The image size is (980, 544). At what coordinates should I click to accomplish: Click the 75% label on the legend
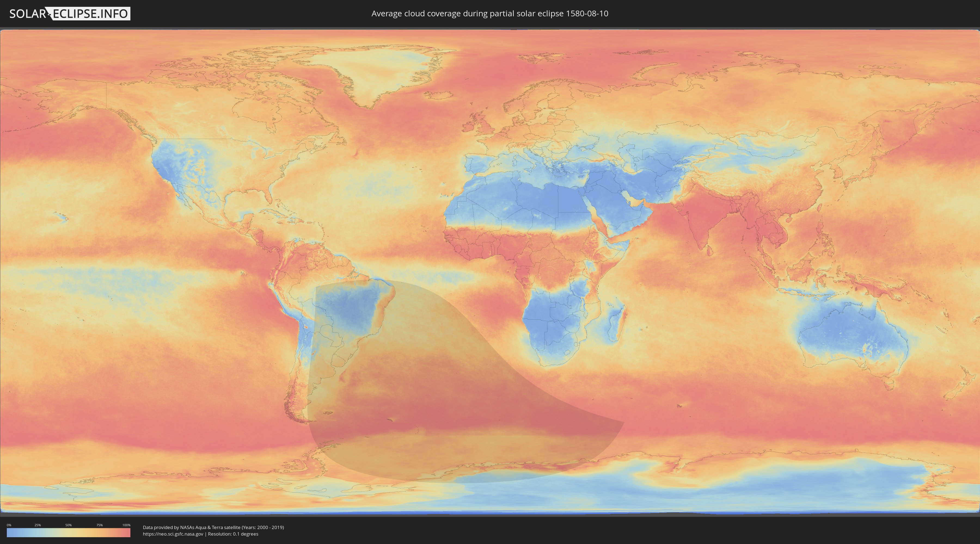pos(99,525)
